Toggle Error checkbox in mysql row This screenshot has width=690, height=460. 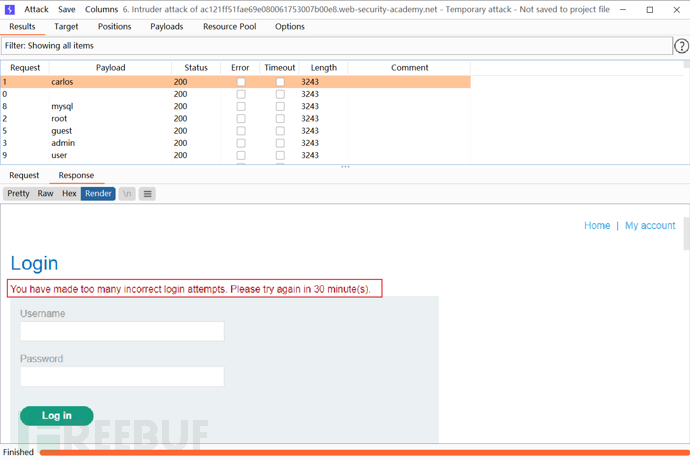tap(241, 107)
